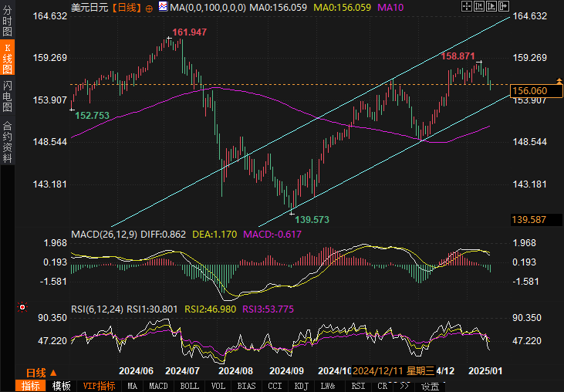Image resolution: width=564 pixels, height=392 pixels.
Task: Click the 2024/06 date axis label
Action: coord(136,371)
